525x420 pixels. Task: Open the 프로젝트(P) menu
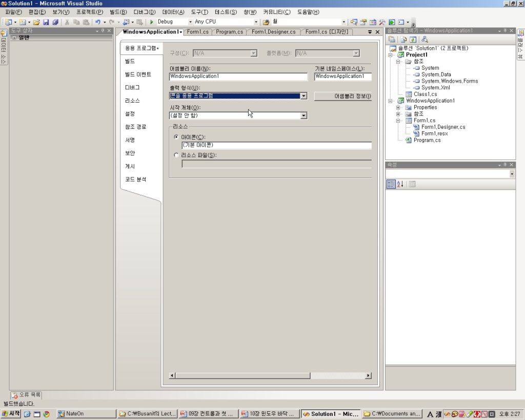pos(90,12)
